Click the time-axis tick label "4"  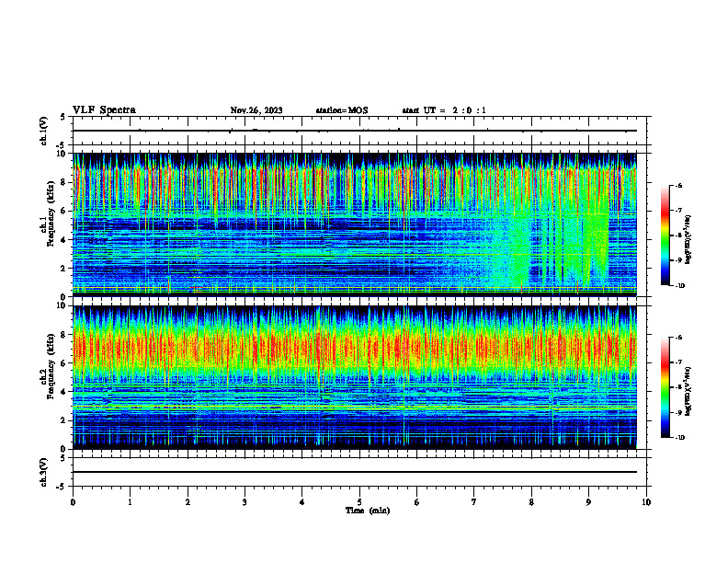pos(302,502)
